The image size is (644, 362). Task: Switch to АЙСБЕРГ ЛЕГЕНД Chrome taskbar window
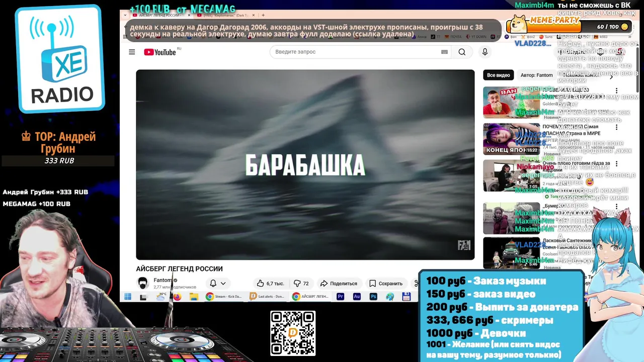point(311,297)
